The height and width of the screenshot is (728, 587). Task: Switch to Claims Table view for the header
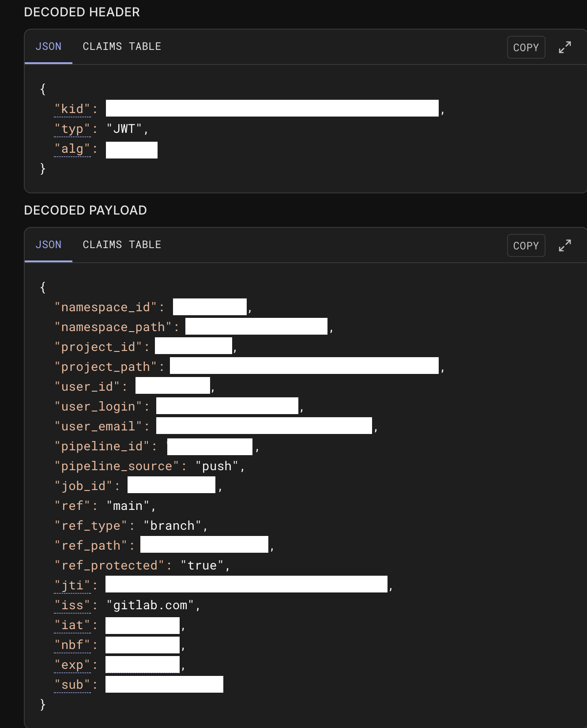point(122,46)
